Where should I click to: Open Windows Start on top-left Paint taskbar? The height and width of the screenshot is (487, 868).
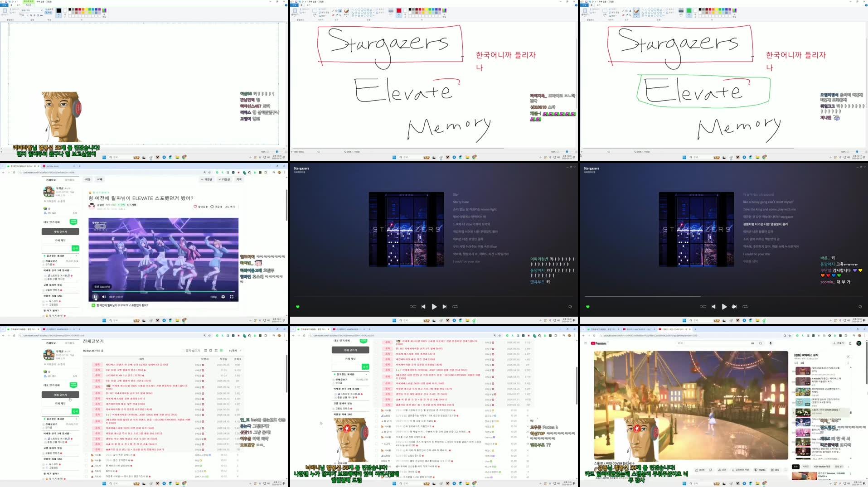(104, 157)
